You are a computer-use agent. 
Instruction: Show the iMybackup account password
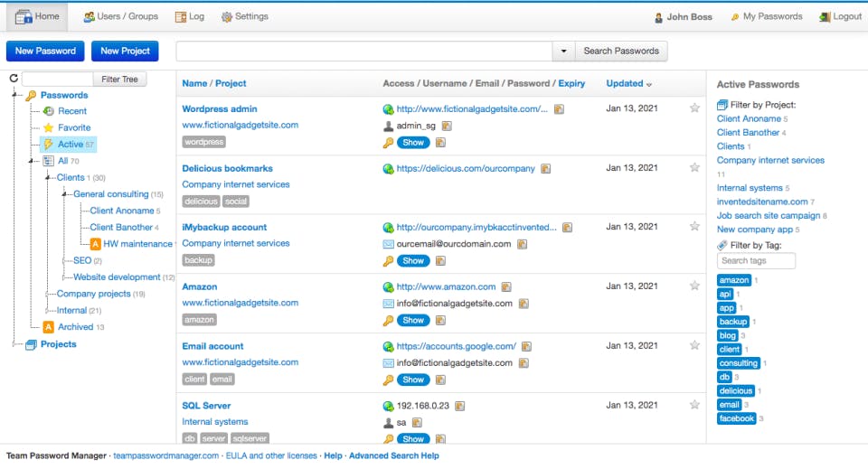point(413,261)
